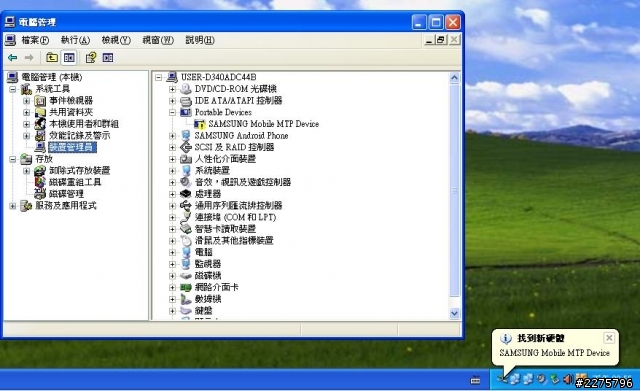Click the 監視器 monitor icon
Image resolution: width=640 pixels, height=391 pixels.
[x=186, y=264]
